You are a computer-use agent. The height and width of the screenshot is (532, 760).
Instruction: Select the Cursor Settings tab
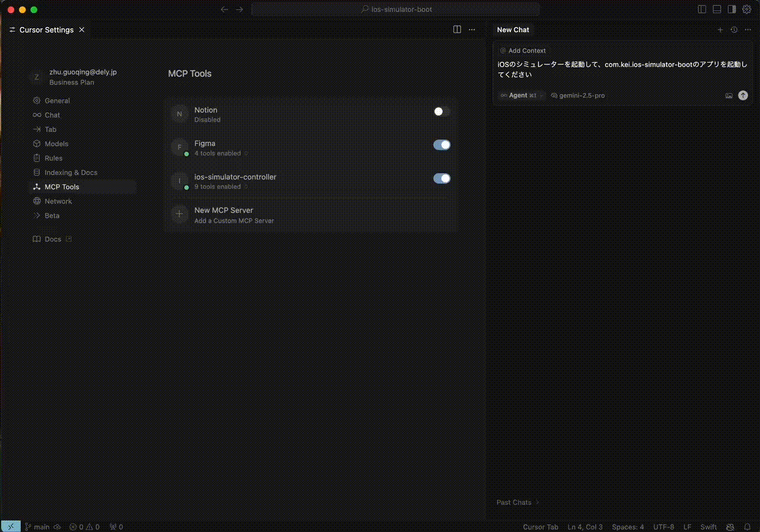(46, 30)
